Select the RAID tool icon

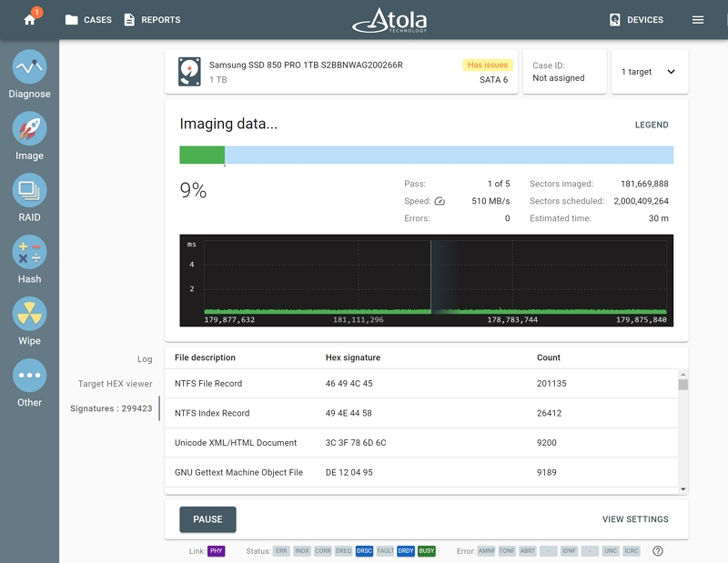pyautogui.click(x=29, y=190)
